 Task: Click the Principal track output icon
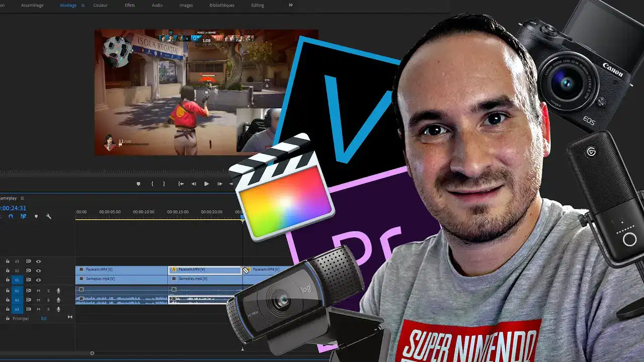[70, 317]
